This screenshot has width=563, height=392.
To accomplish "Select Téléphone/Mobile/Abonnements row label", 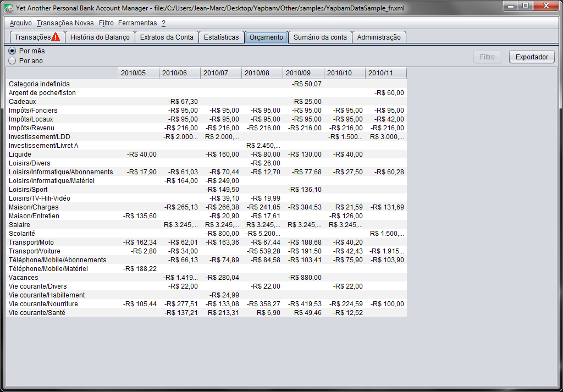I will (57, 260).
